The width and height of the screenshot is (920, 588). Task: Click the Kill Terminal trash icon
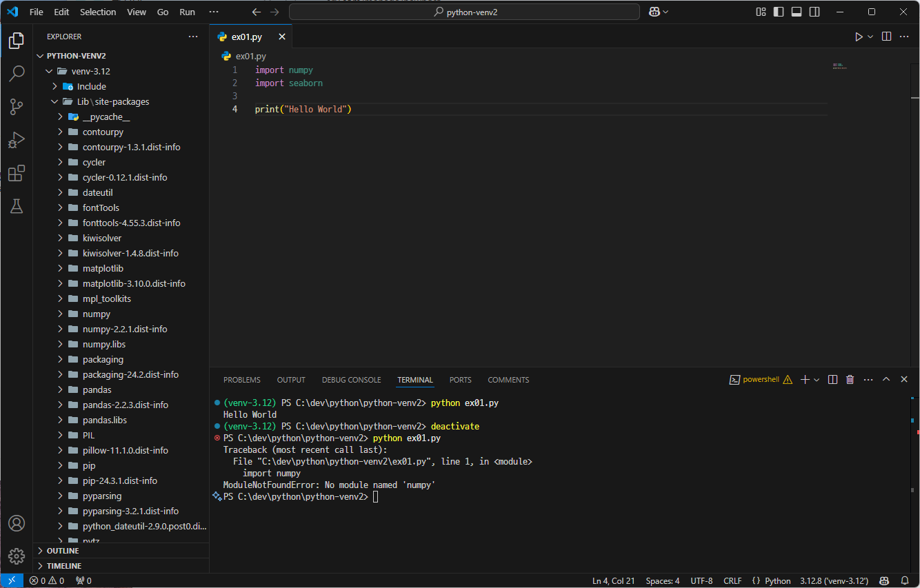tap(850, 380)
